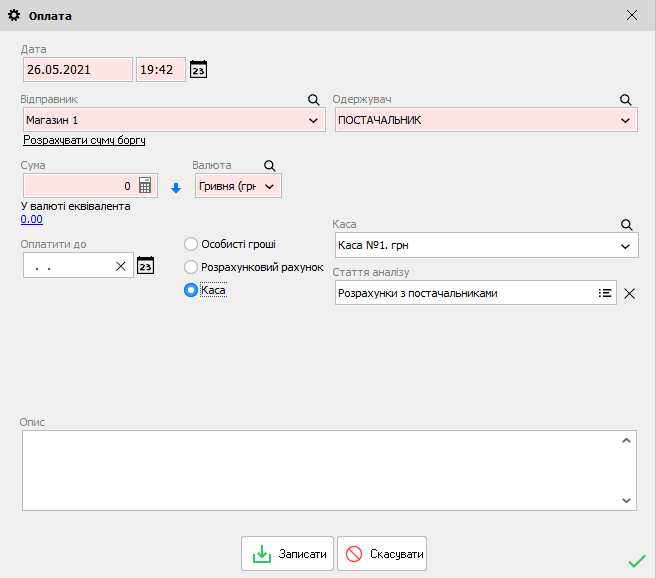The width and height of the screenshot is (656, 578).
Task: Open the Каса №1. грн dropdown
Action: click(x=625, y=246)
